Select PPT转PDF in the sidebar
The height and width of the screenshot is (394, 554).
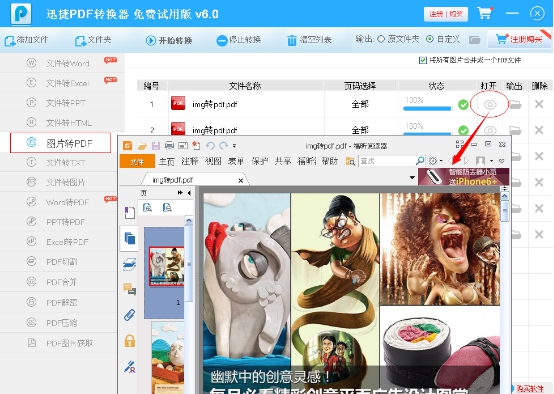tap(59, 222)
